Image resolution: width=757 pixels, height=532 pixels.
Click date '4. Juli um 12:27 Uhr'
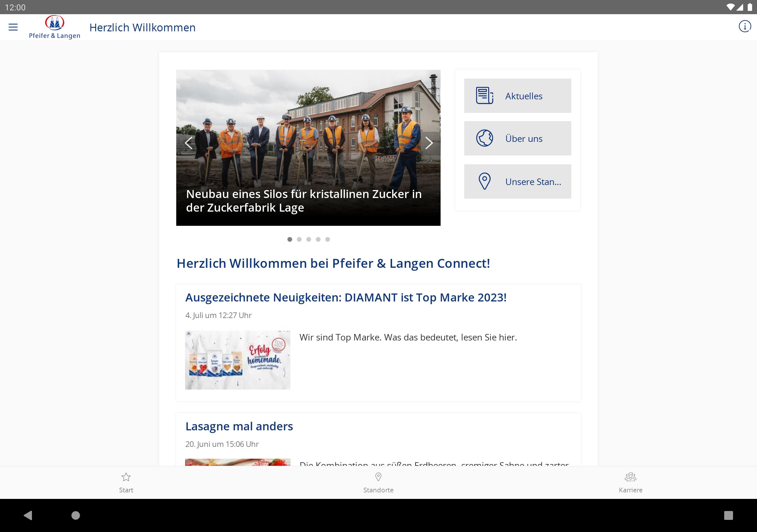tap(218, 315)
